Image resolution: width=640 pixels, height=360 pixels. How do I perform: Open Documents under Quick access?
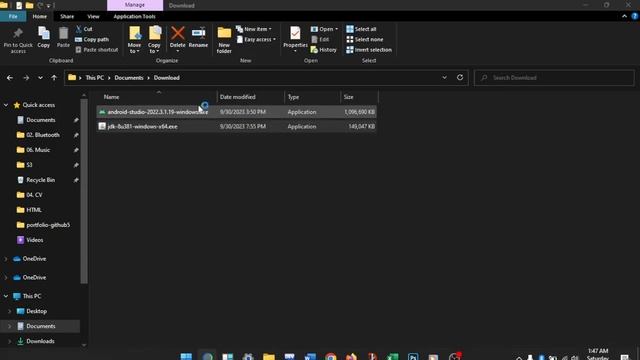(40, 120)
